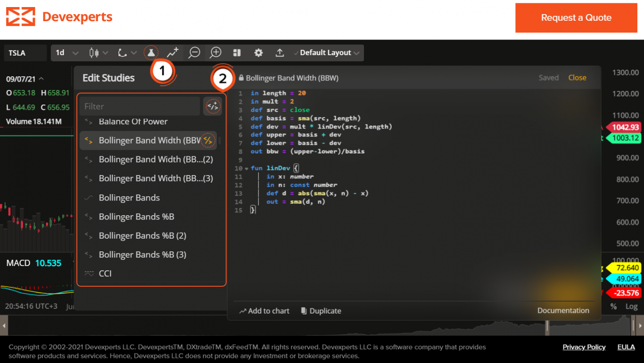Select Bollinger Bands in the study list

pos(129,197)
